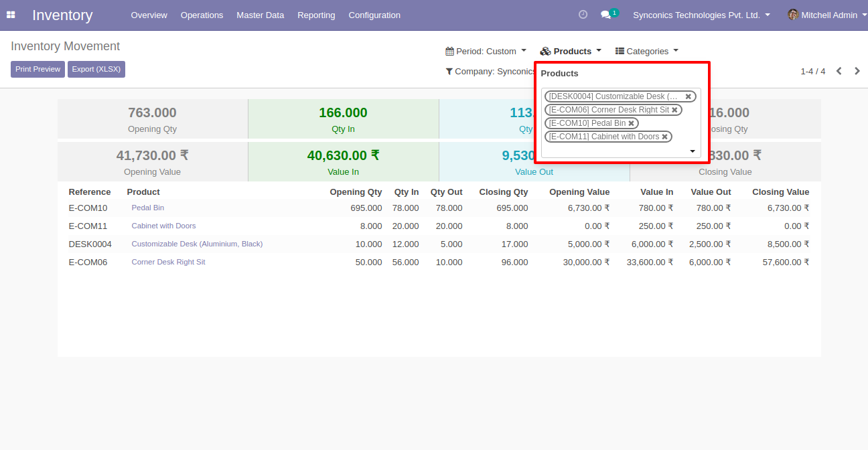Open the Configuration menu
Viewport: 868px width, 450px height.
(374, 15)
